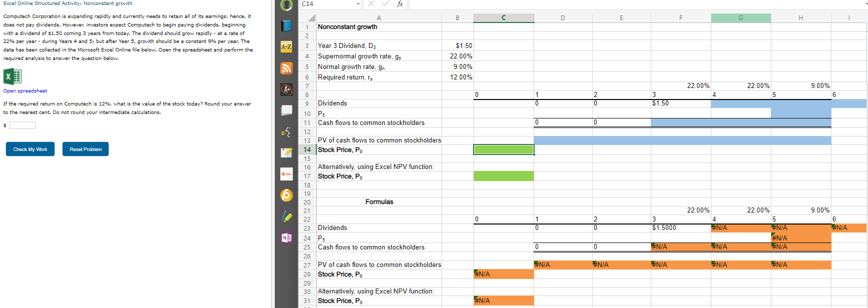The height and width of the screenshot is (308, 868).
Task: Confirm formula entry with checkmark icon
Action: tap(385, 3)
